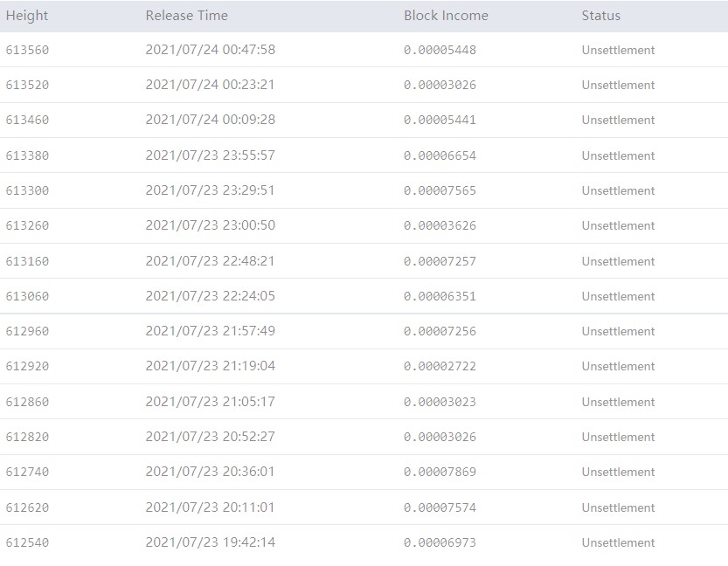Click release time 2021/07/23 22:24:05
This screenshot has height=566, width=728.
coord(211,296)
